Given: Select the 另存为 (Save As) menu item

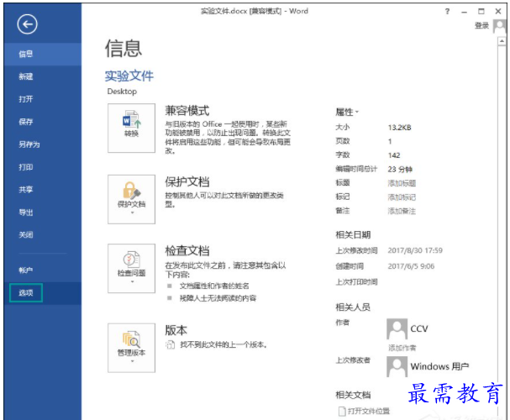Looking at the screenshot, I should [x=43, y=144].
